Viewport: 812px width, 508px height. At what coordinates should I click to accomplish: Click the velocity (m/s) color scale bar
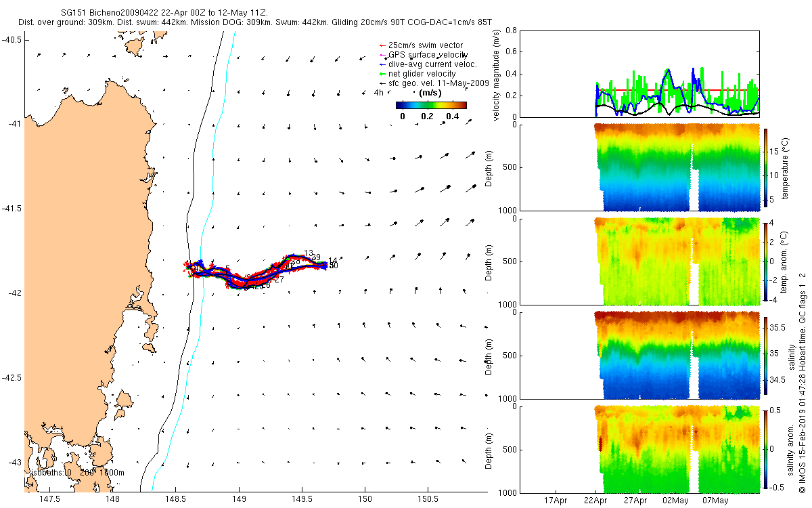point(431,105)
